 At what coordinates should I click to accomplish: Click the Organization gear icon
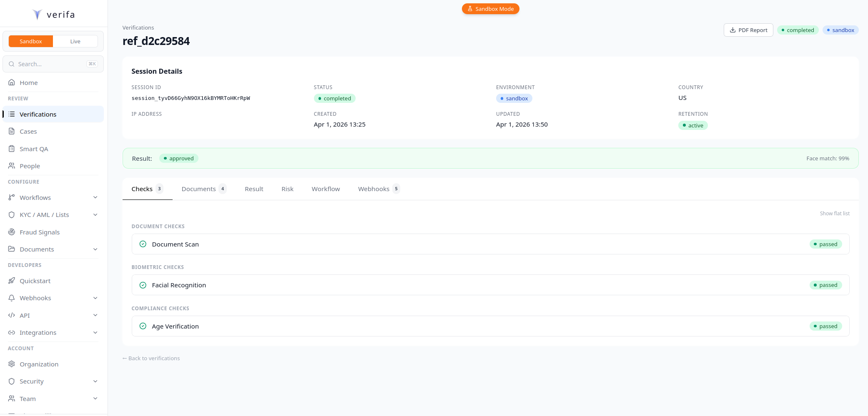[12, 364]
